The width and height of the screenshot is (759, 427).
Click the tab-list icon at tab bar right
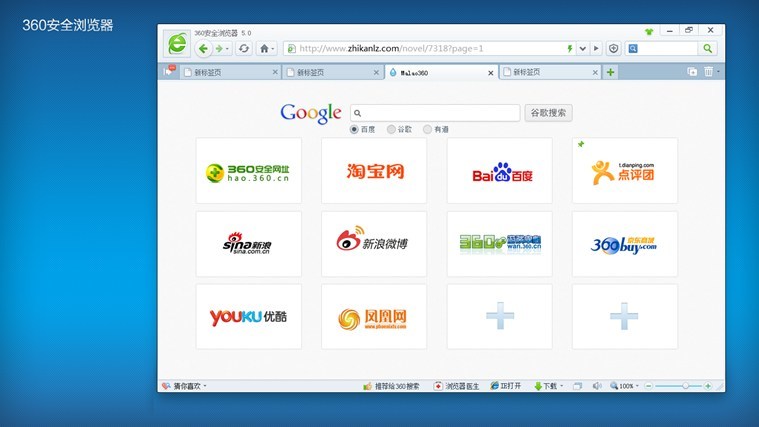click(x=692, y=72)
